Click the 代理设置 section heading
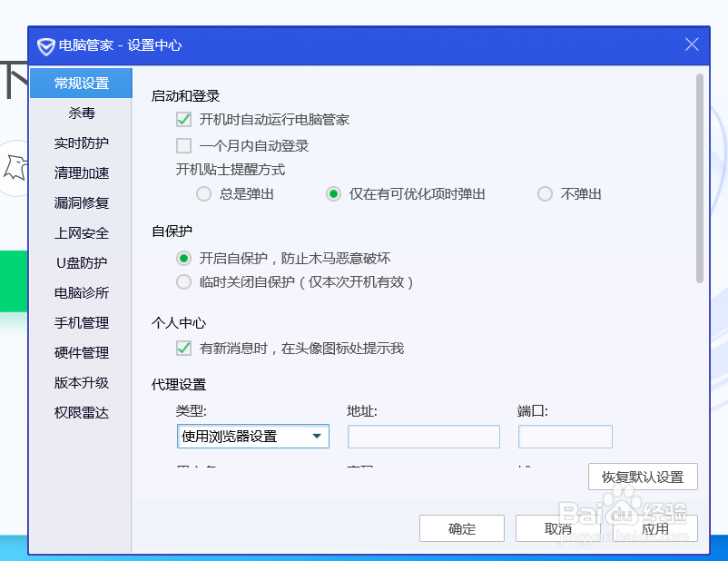The height and width of the screenshot is (561, 728). tap(179, 385)
